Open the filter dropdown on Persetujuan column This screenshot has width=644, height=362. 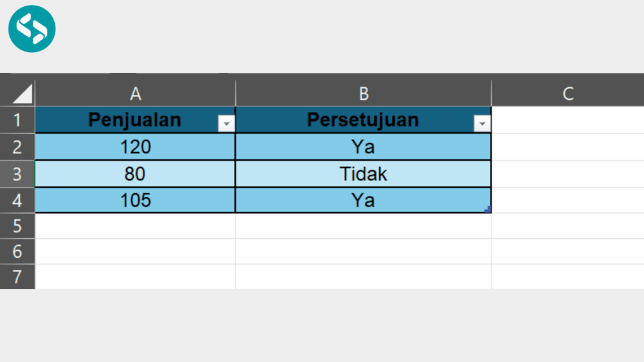(x=482, y=124)
